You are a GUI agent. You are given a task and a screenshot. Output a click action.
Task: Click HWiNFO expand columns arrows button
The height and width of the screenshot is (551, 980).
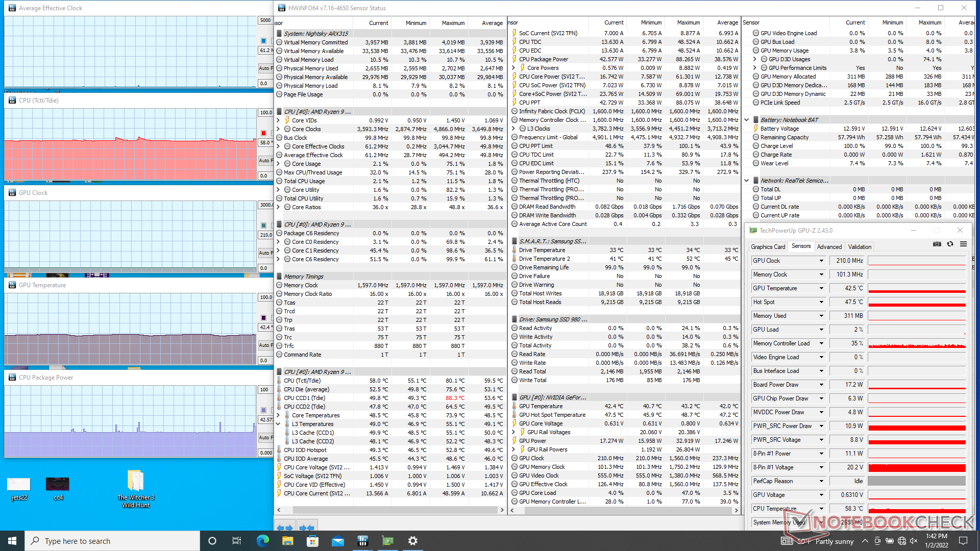pos(285,528)
